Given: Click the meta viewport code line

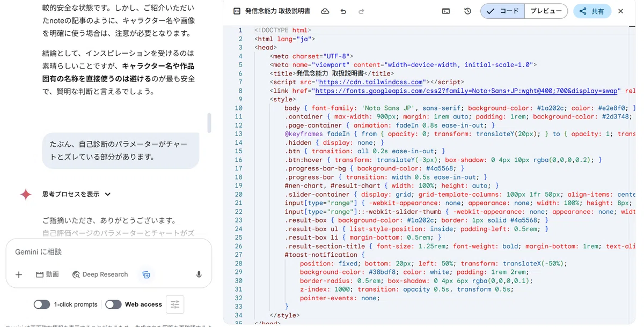Looking at the screenshot, I should pyautogui.click(x=403, y=65).
